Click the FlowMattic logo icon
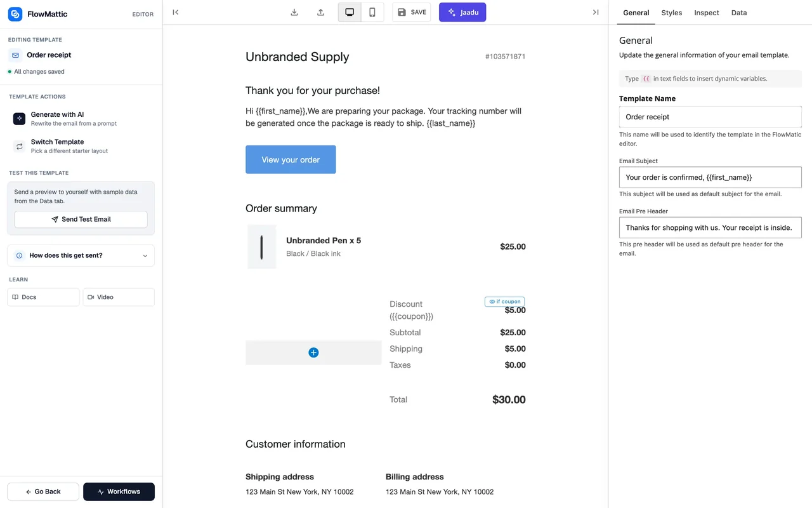The height and width of the screenshot is (508, 812). click(15, 14)
